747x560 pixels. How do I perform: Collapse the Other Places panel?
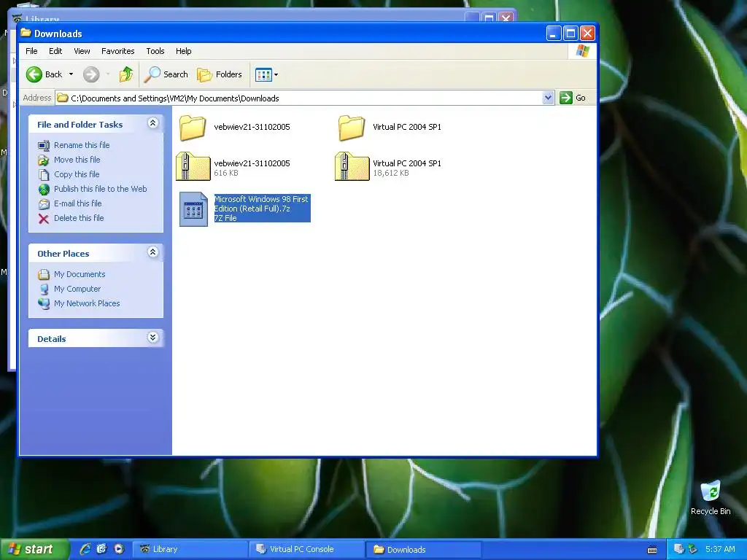point(153,252)
